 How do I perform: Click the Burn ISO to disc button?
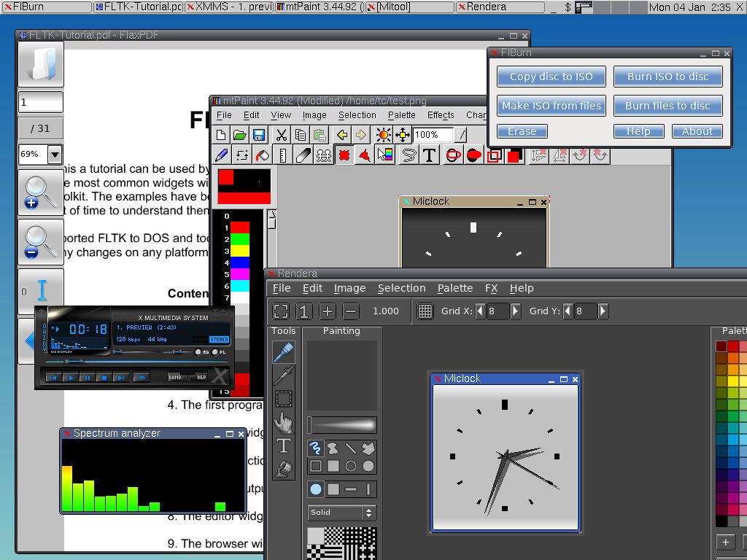(x=667, y=77)
